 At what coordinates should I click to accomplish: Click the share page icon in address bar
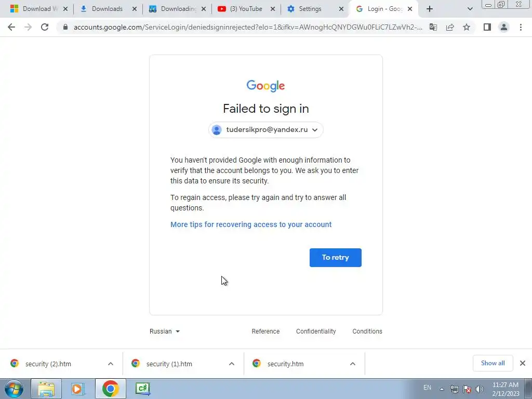(x=450, y=27)
